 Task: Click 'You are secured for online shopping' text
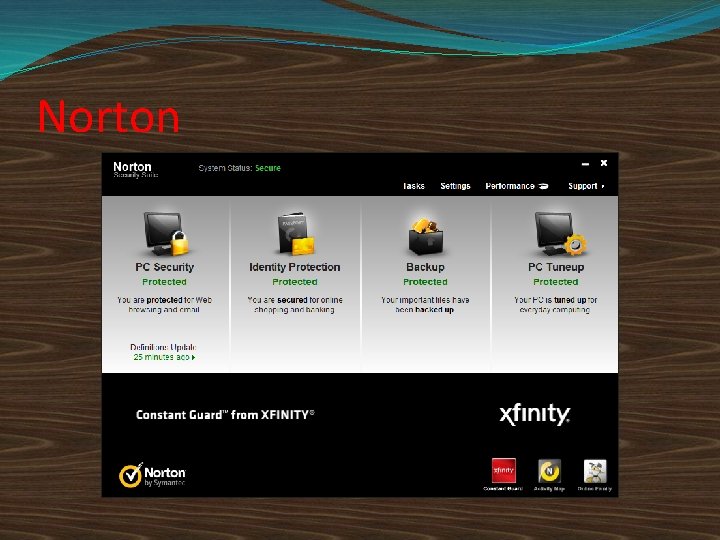click(x=295, y=305)
